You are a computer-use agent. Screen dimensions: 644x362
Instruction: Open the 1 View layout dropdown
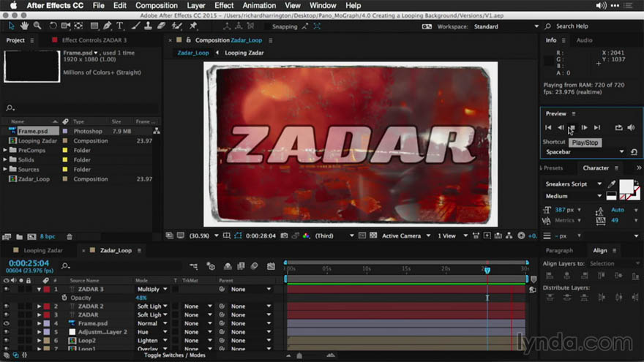point(452,235)
